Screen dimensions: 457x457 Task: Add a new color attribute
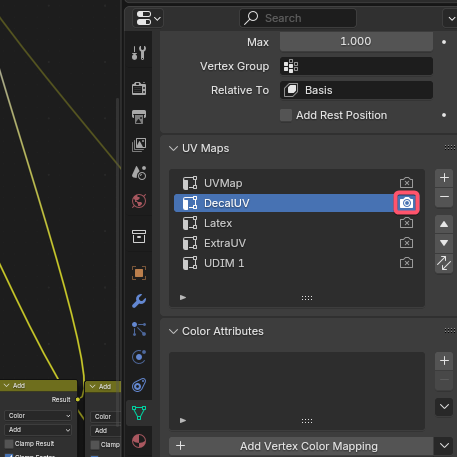[444, 361]
